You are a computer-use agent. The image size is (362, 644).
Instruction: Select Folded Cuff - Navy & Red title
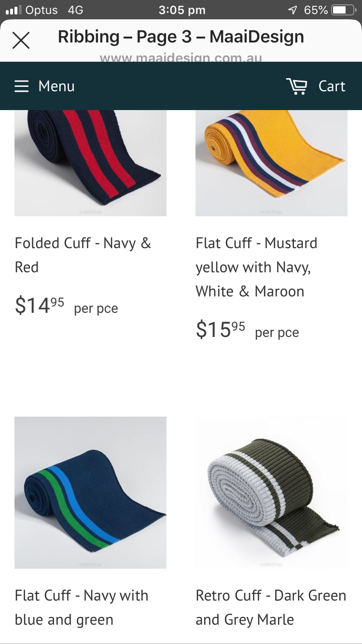(83, 255)
